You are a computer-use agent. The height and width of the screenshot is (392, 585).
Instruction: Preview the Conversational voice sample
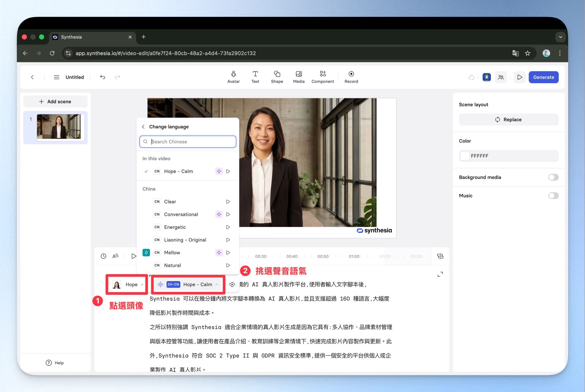pos(228,214)
